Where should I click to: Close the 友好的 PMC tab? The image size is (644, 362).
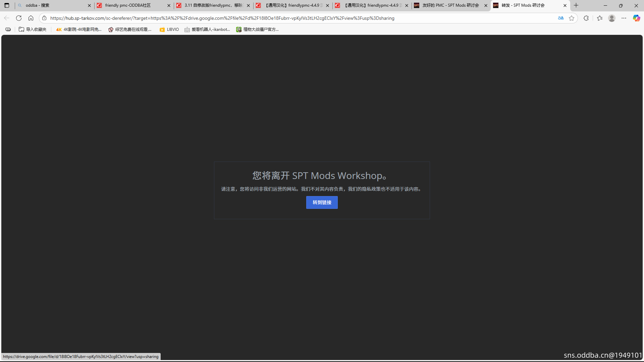click(x=486, y=5)
